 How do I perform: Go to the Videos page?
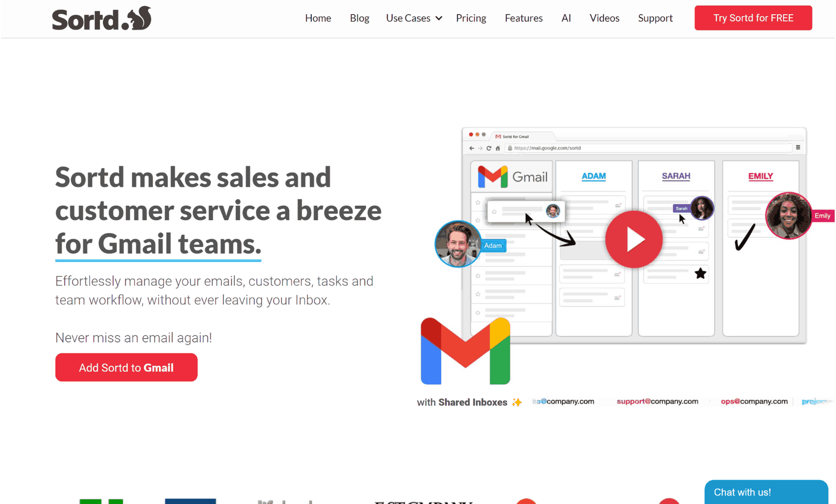(604, 18)
